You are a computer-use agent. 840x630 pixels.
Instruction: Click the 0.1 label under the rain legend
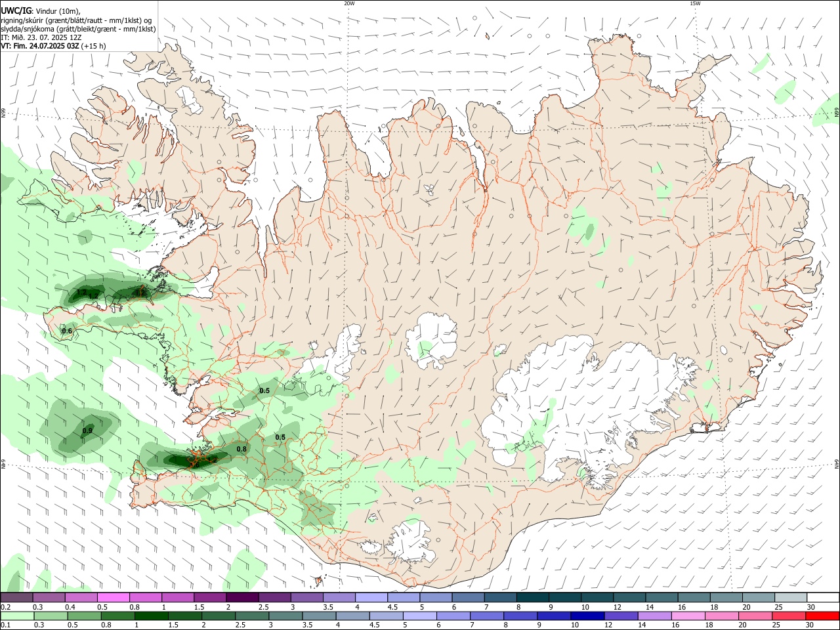5,625
